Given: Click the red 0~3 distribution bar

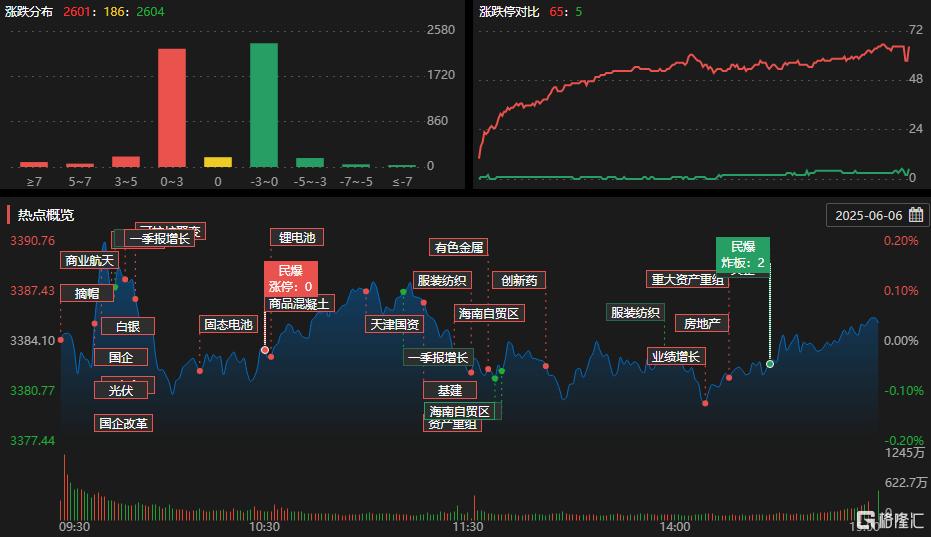Looking at the screenshot, I should point(171,107).
